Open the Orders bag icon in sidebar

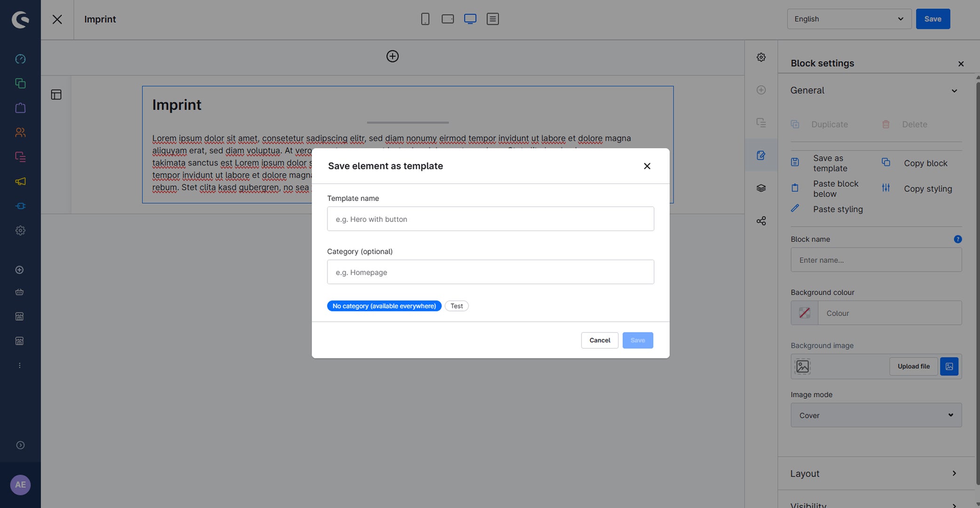20,108
